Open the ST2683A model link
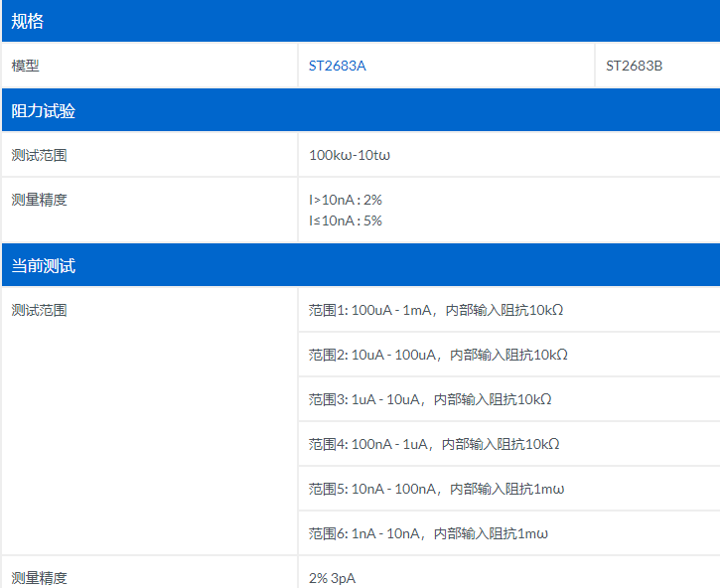 point(337,66)
